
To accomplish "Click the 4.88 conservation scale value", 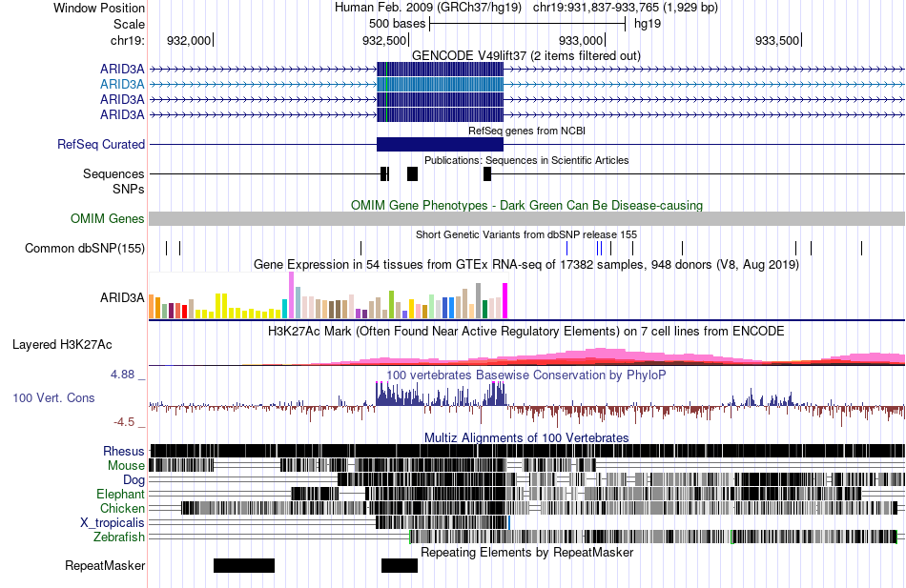I will point(122,375).
